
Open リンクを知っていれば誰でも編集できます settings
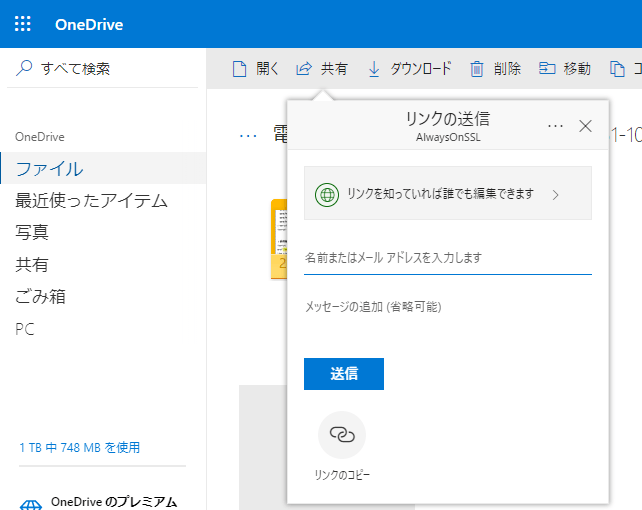pyautogui.click(x=448, y=193)
